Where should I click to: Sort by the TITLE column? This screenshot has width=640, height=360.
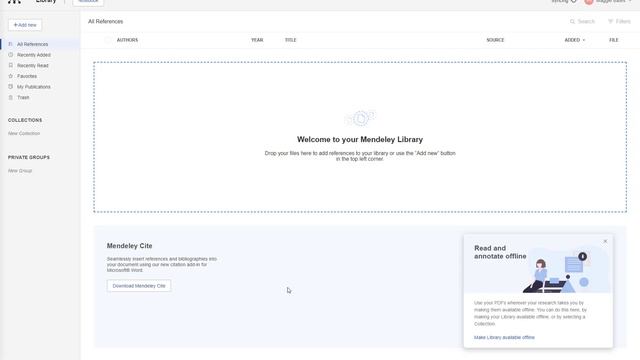pyautogui.click(x=291, y=40)
